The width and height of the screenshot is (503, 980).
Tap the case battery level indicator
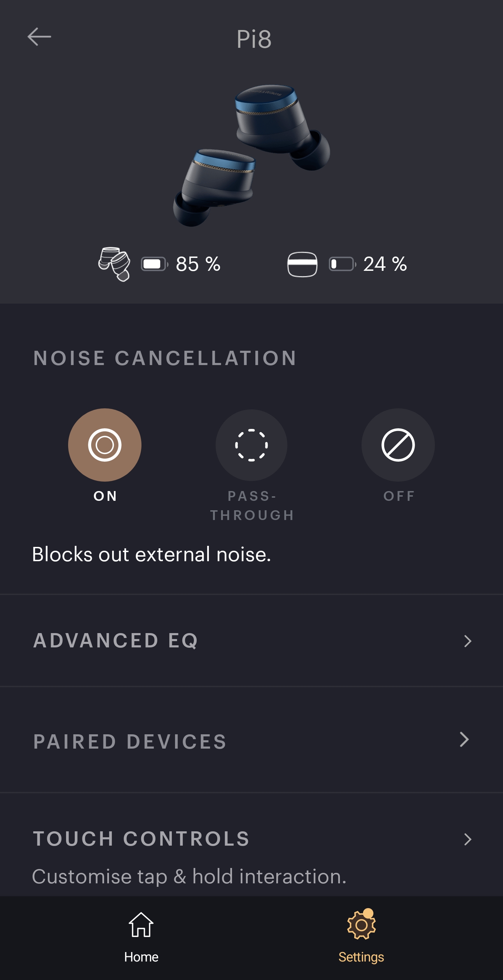[342, 264]
